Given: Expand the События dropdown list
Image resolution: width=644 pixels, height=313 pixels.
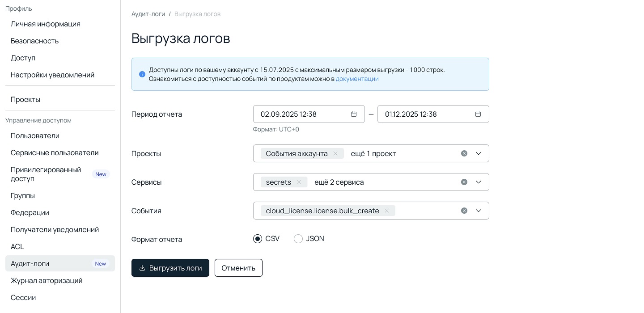Looking at the screenshot, I should (x=479, y=211).
